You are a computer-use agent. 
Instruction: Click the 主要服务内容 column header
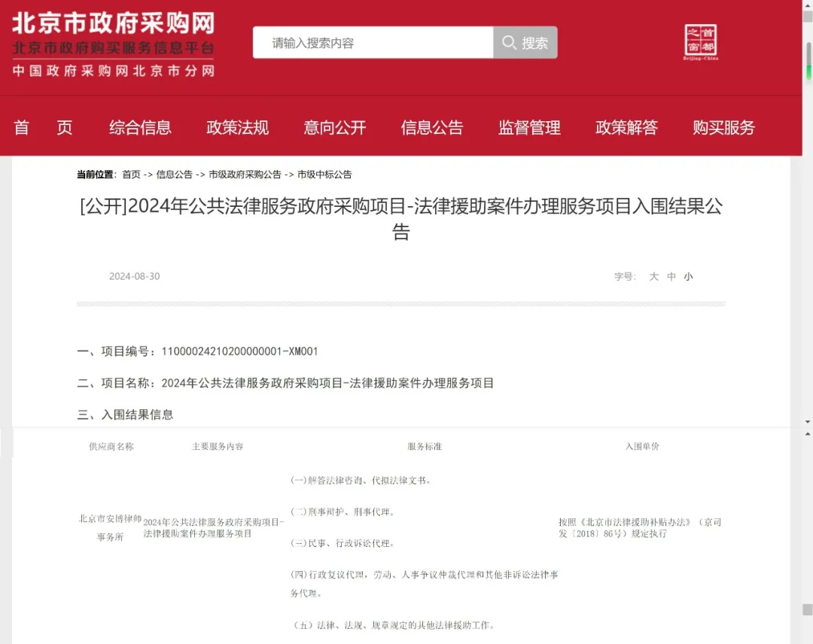coord(218,447)
